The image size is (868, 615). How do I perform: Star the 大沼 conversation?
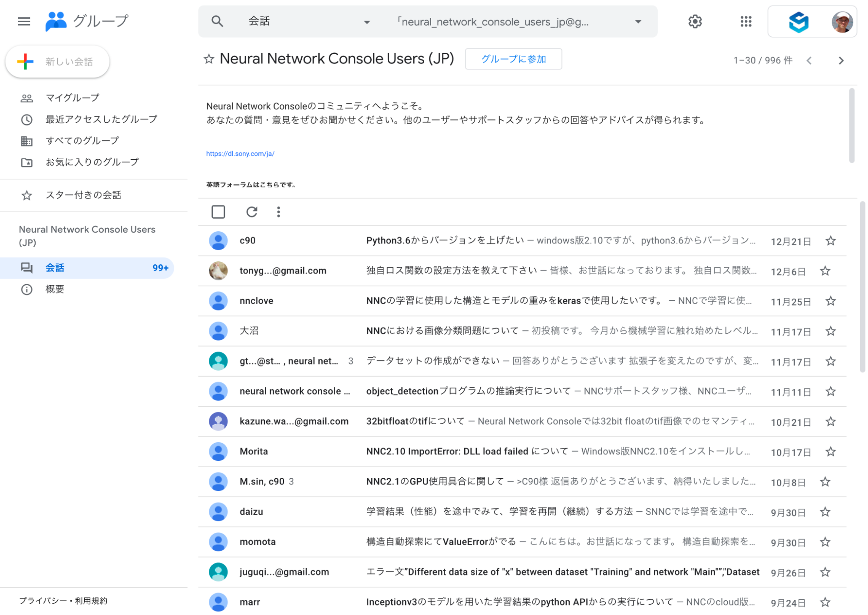pos(831,331)
